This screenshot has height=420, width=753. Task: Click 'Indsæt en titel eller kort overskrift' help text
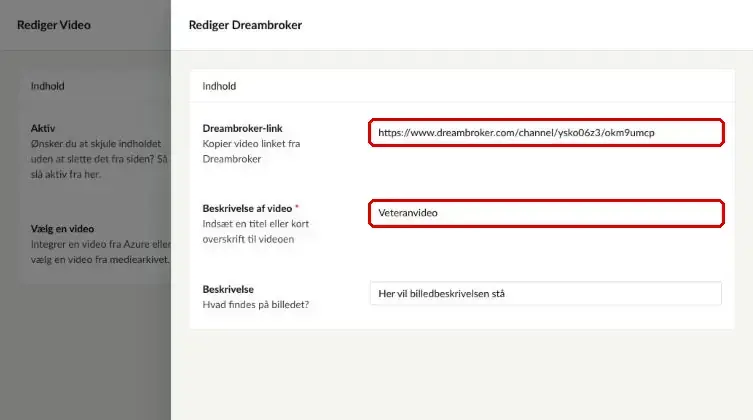pyautogui.click(x=255, y=231)
